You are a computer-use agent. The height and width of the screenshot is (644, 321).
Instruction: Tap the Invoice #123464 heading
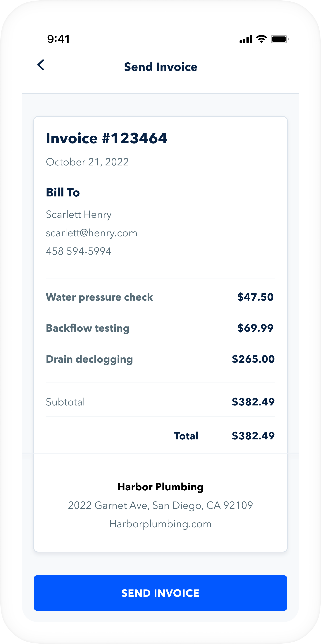coord(106,138)
